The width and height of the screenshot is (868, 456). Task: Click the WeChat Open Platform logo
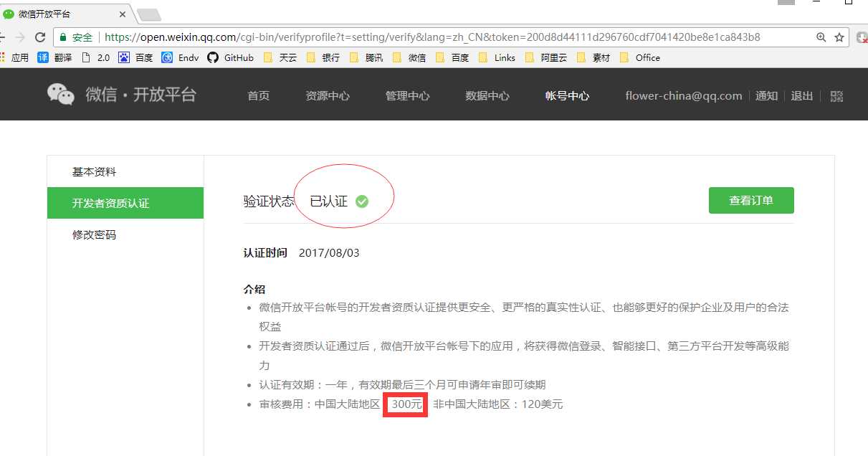click(x=122, y=95)
